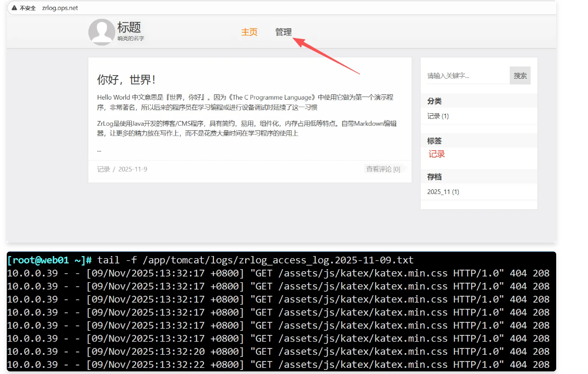Click the tail -f command line in terminal
Viewport: 588px width, 374px height.
(256, 260)
